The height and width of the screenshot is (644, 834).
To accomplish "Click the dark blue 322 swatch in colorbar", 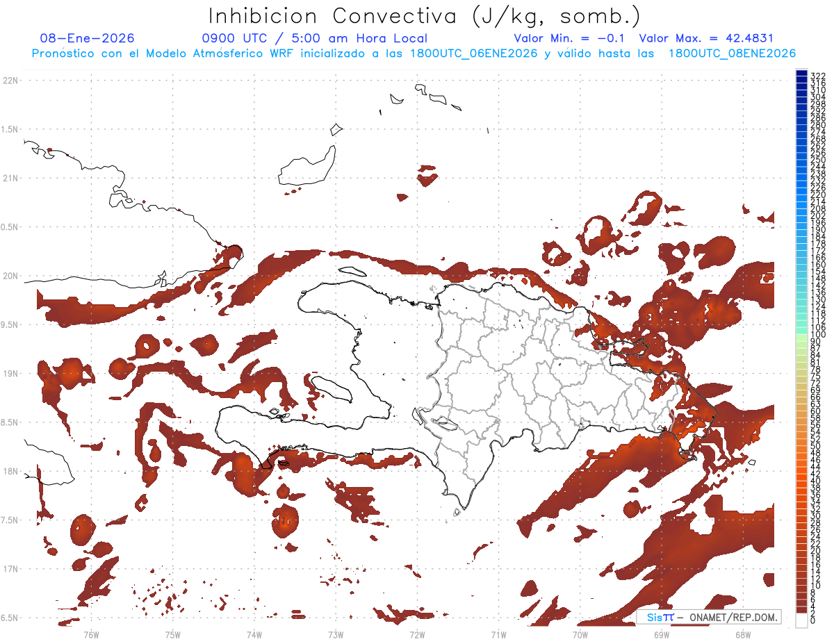I will pos(801,74).
